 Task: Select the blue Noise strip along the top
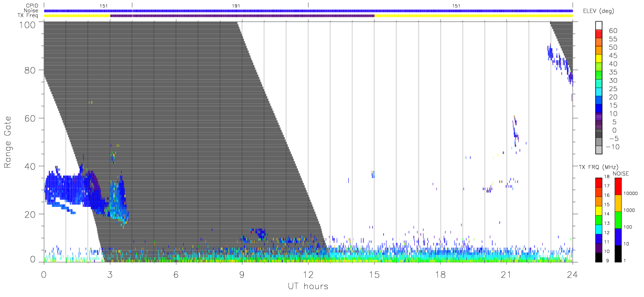(x=308, y=10)
